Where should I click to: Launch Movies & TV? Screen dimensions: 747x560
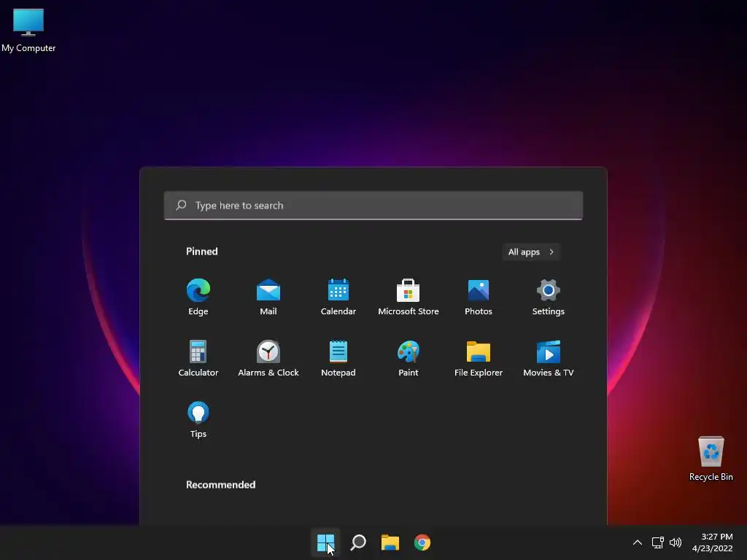pos(549,359)
